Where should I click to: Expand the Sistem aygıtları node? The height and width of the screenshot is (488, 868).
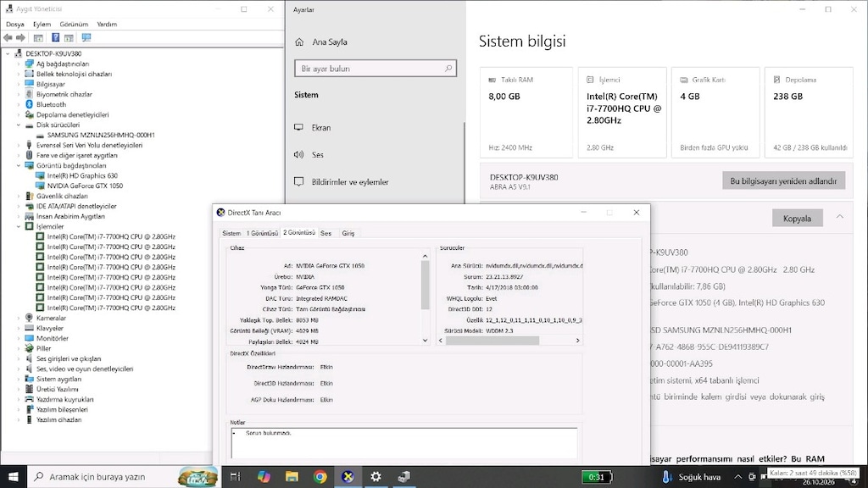(x=19, y=379)
